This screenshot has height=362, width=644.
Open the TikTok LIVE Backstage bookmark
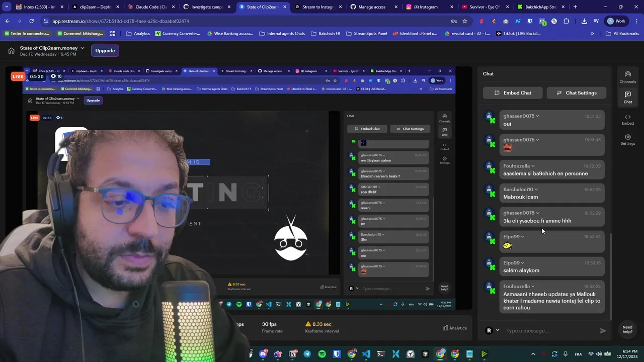coord(519,34)
